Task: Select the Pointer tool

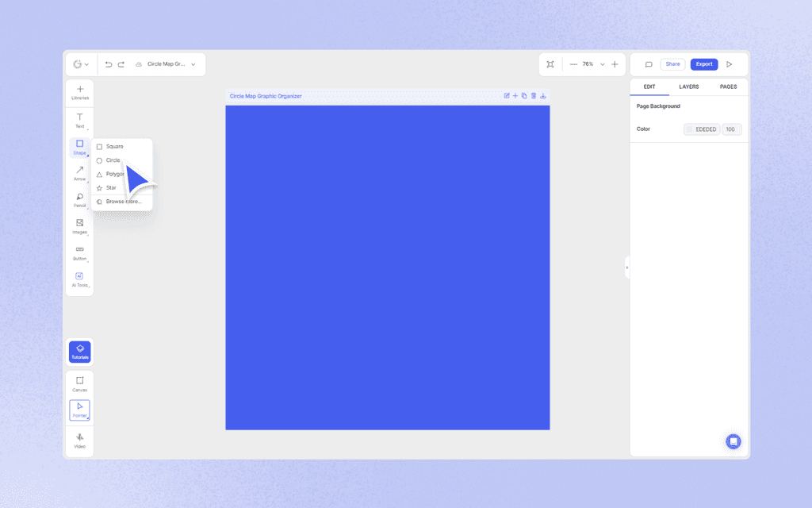Action: pos(79,410)
